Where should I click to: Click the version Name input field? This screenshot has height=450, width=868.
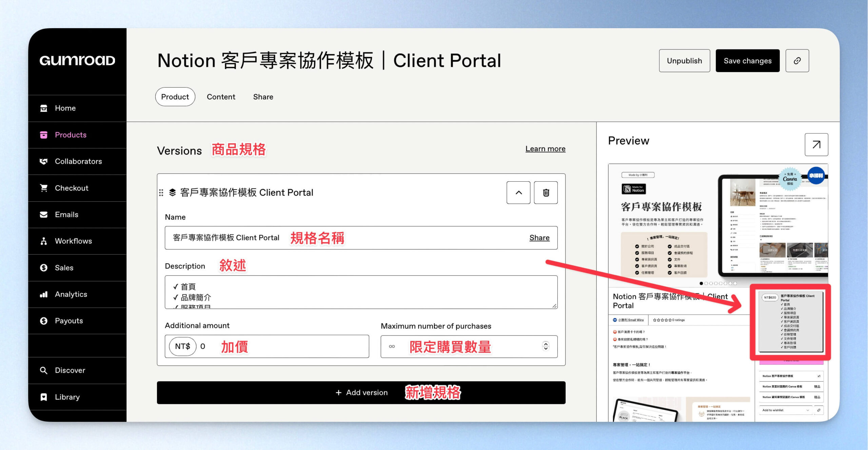click(x=361, y=238)
